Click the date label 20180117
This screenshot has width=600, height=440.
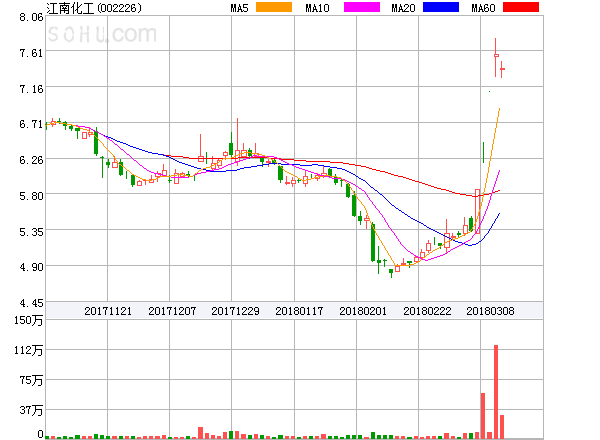coord(299,311)
